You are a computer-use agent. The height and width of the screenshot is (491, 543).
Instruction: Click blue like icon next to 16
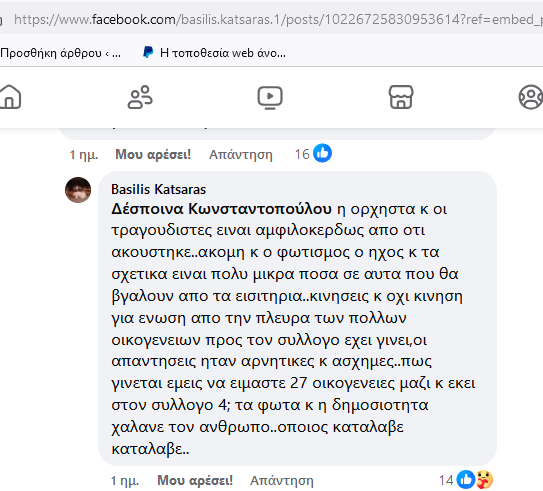[x=322, y=153]
